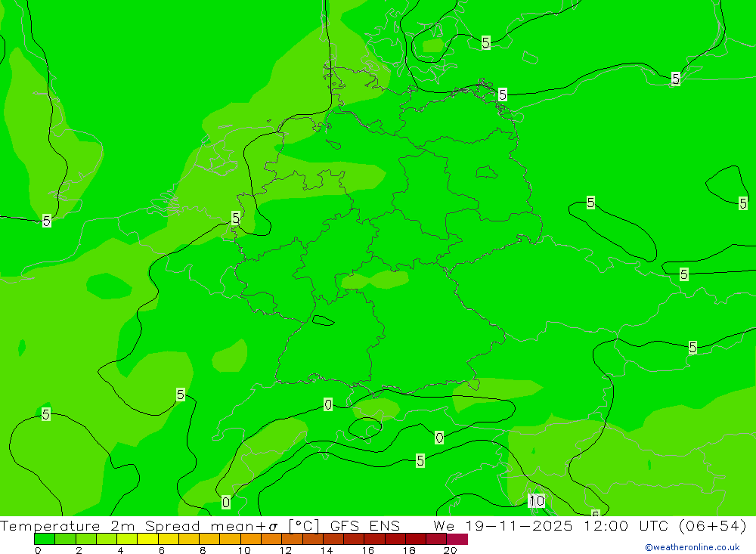756x554 pixels.
Task: Click the '[°C]' unit label
Action: click(304, 525)
